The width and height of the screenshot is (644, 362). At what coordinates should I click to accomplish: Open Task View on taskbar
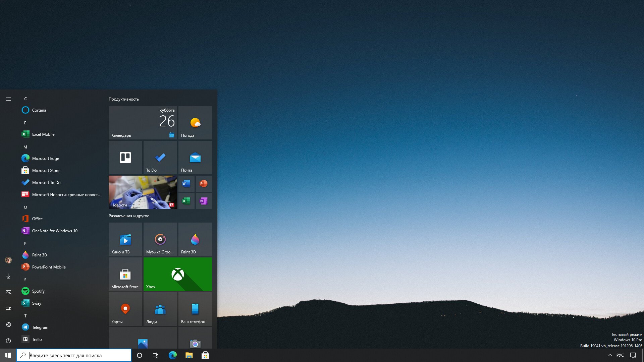coord(156,355)
